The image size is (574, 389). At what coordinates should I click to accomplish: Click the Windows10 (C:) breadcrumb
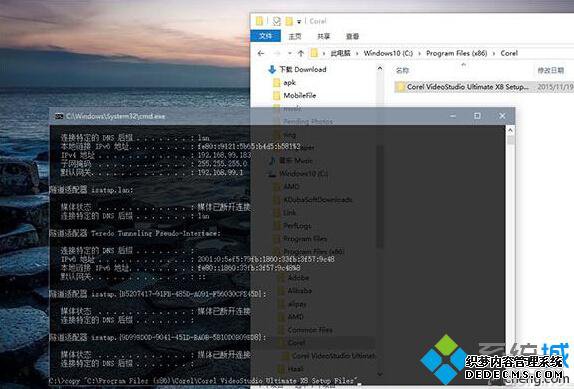point(388,53)
